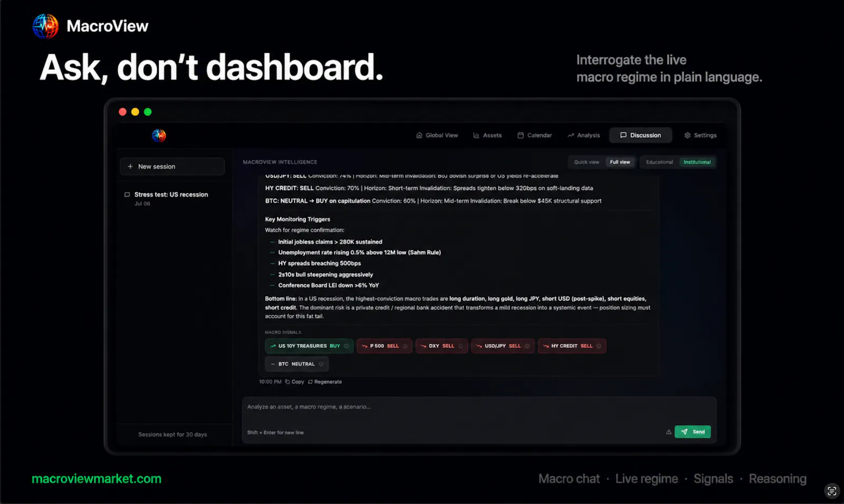Open info icon on USD/JPY chip
The height and width of the screenshot is (504, 844).
pyautogui.click(x=527, y=346)
